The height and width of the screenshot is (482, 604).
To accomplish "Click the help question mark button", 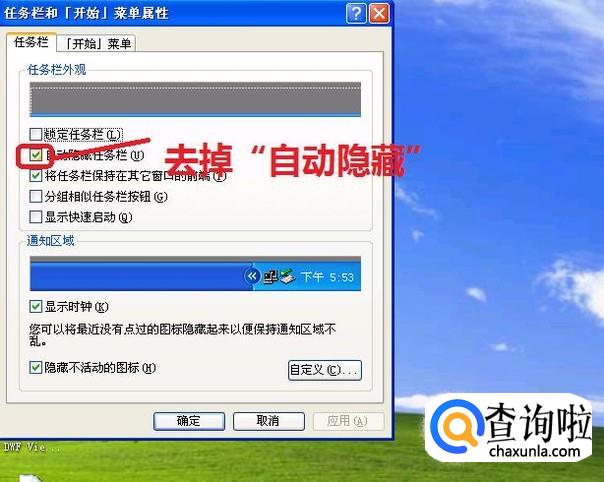I will [356, 14].
